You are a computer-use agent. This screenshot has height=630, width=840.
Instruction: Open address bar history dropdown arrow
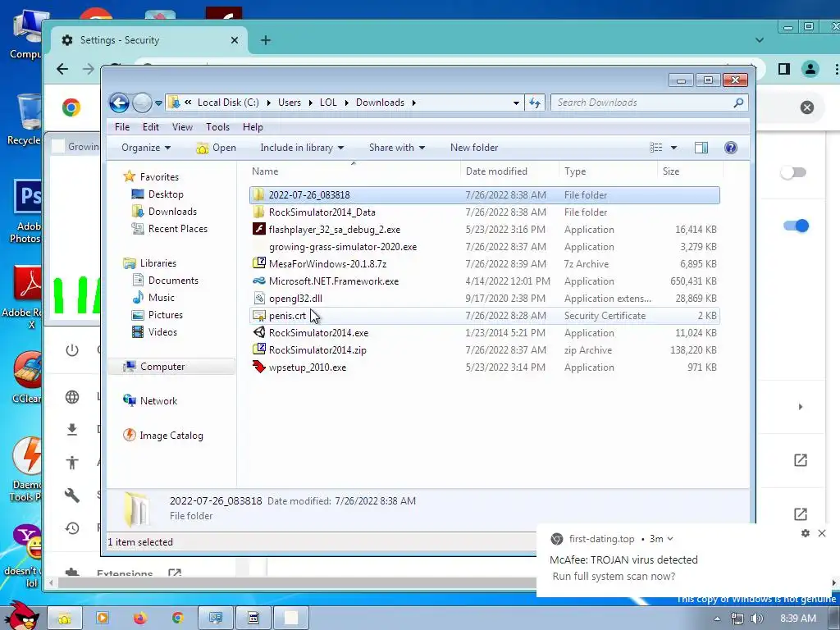[x=516, y=103]
